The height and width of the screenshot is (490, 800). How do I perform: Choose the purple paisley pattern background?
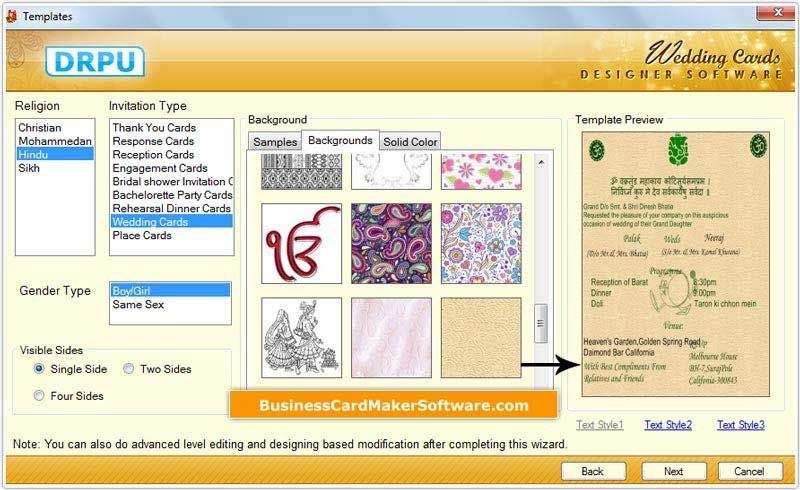tap(391, 243)
